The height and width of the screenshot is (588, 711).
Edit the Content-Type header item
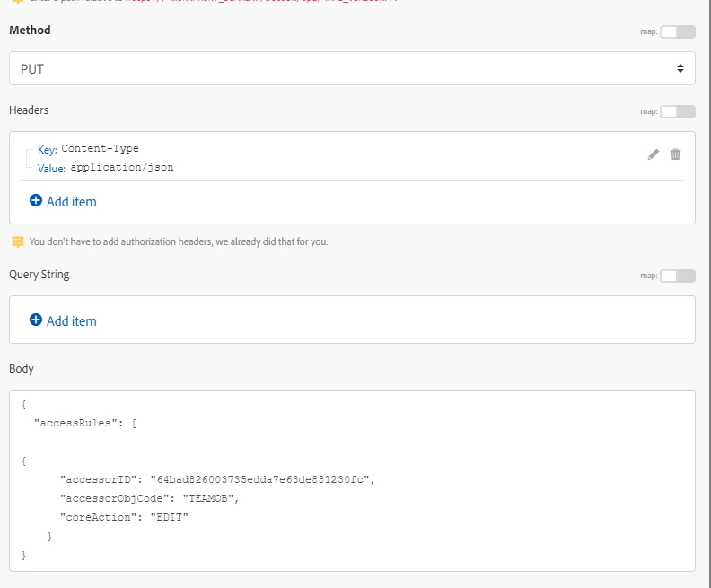point(653,154)
